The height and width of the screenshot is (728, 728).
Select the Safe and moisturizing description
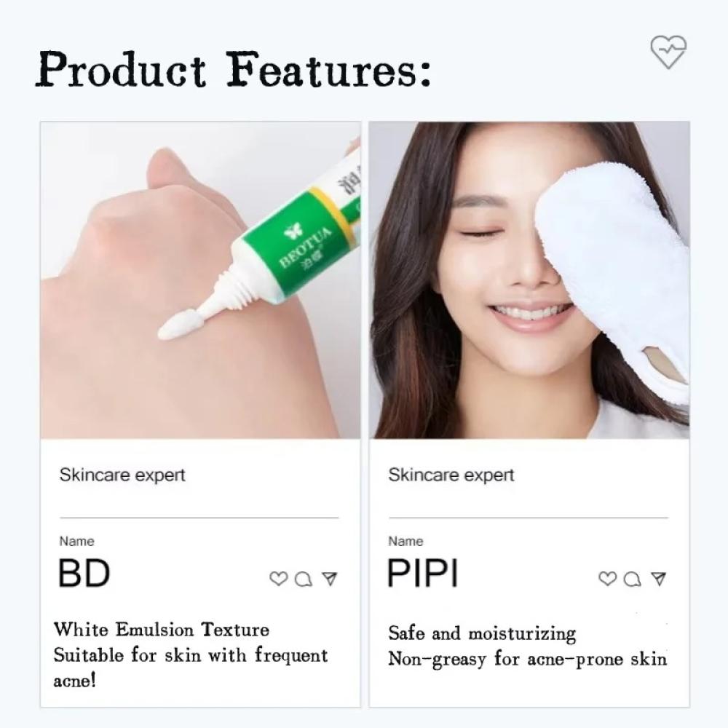click(527, 646)
